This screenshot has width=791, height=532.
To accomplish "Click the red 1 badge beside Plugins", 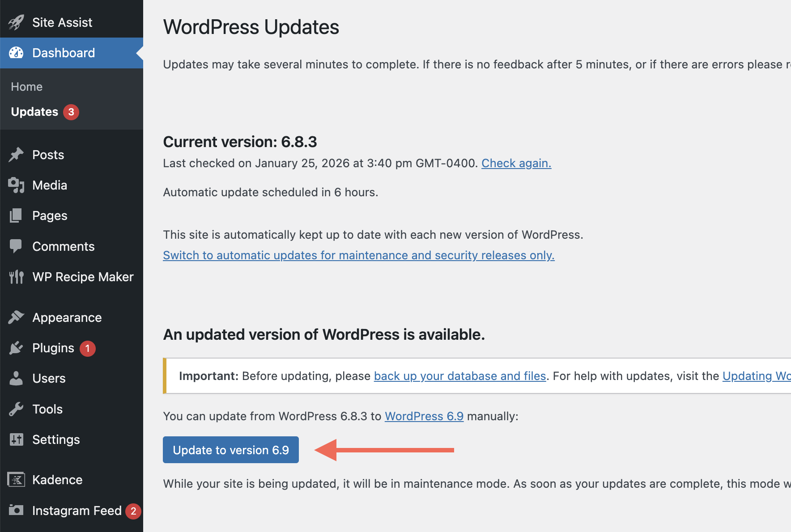I will click(x=88, y=348).
